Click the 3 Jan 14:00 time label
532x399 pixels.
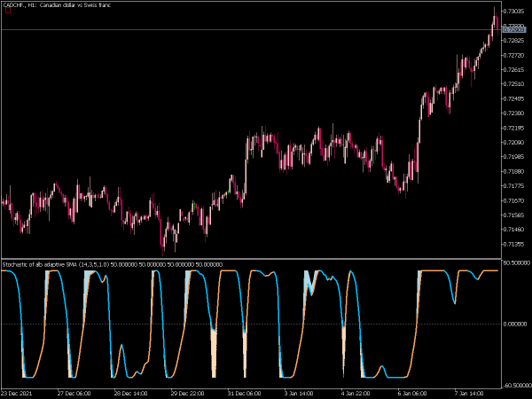click(x=299, y=394)
